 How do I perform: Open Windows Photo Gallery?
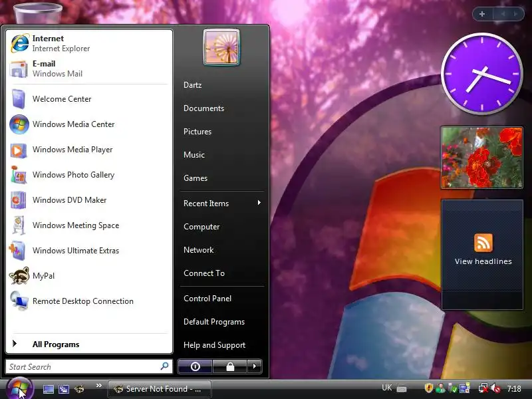[x=89, y=175]
